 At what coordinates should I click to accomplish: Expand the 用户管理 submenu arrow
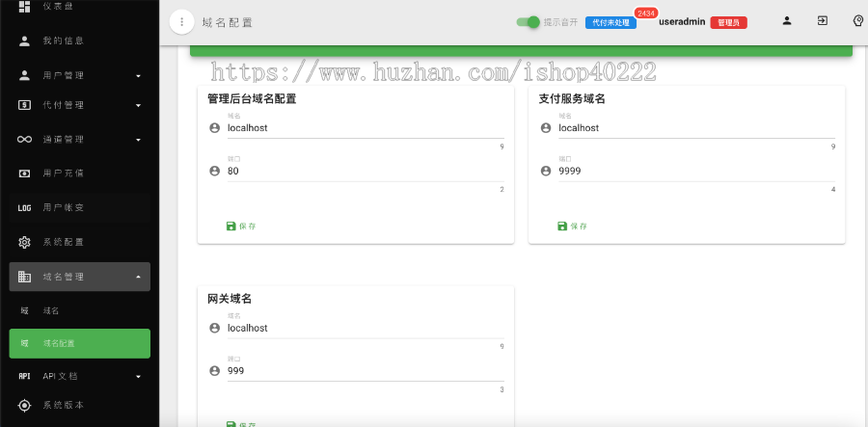coord(138,75)
